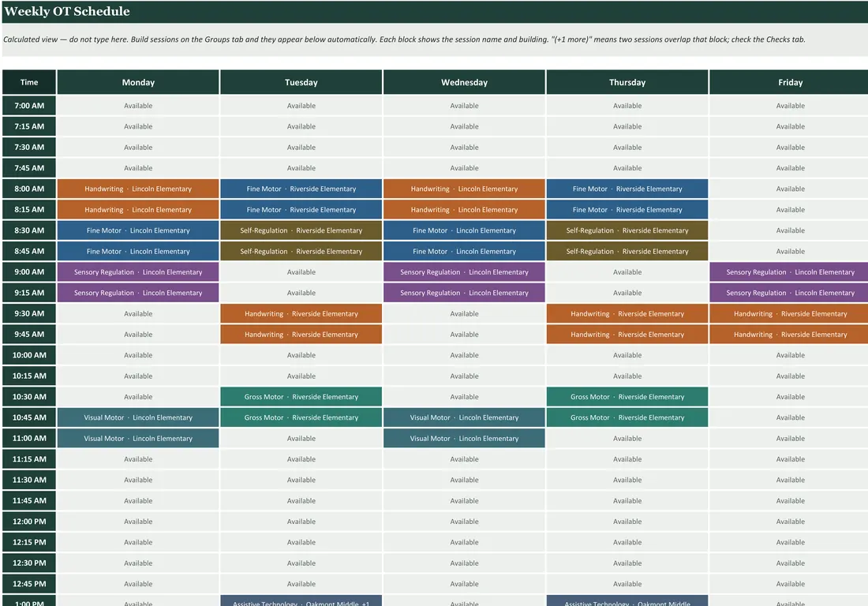
Task: Select Tuesday 8:45 AM Self-Regulation block
Action: click(x=301, y=251)
